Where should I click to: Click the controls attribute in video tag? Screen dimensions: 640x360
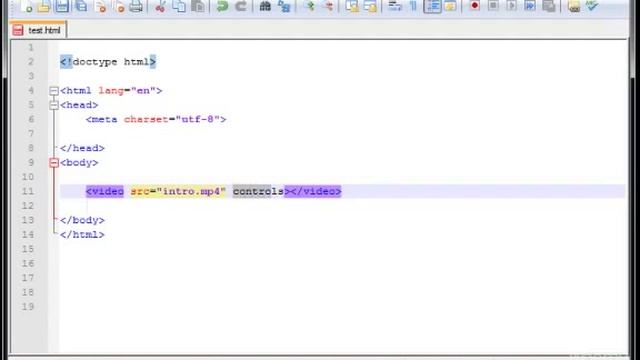(x=258, y=191)
